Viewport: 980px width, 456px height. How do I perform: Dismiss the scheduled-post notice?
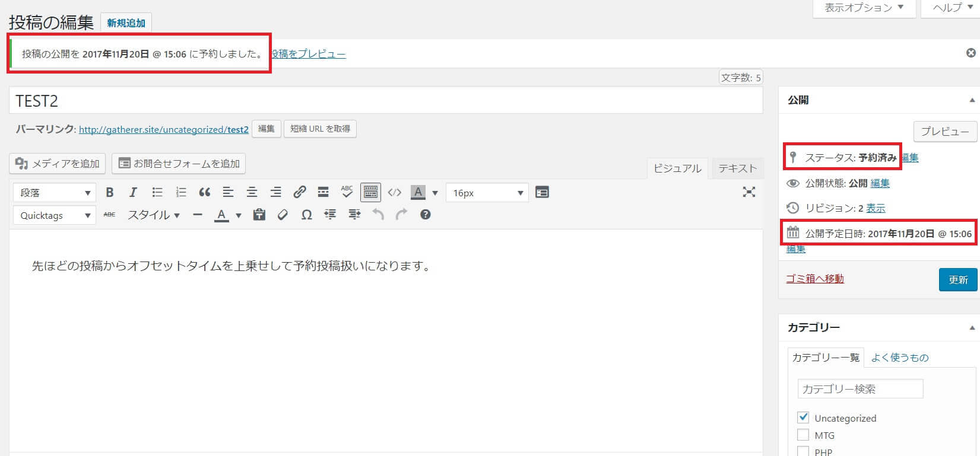click(971, 53)
